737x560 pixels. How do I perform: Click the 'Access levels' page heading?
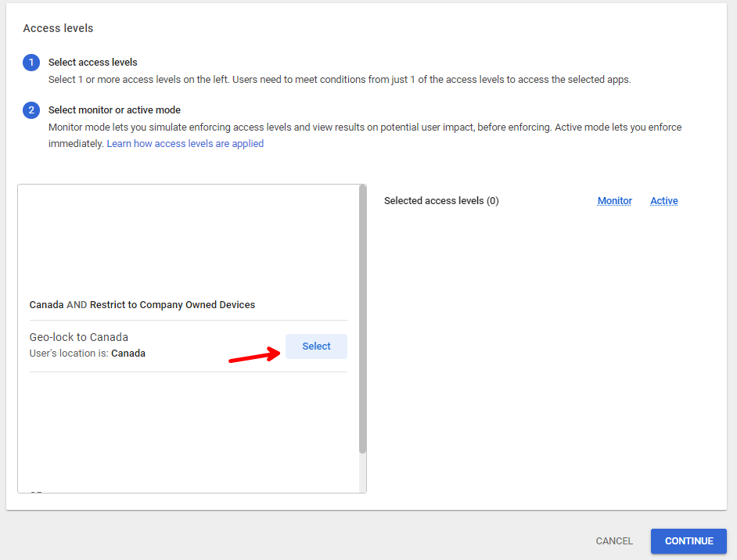(x=58, y=28)
